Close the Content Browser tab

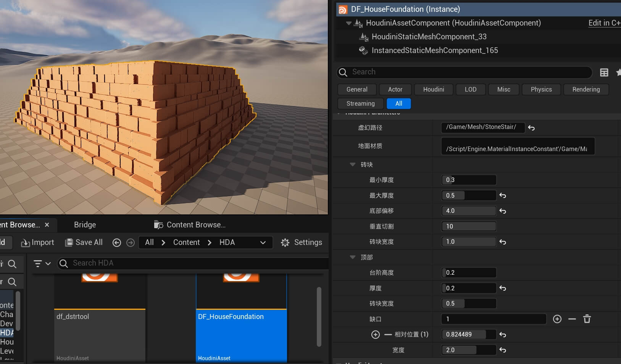click(x=47, y=225)
